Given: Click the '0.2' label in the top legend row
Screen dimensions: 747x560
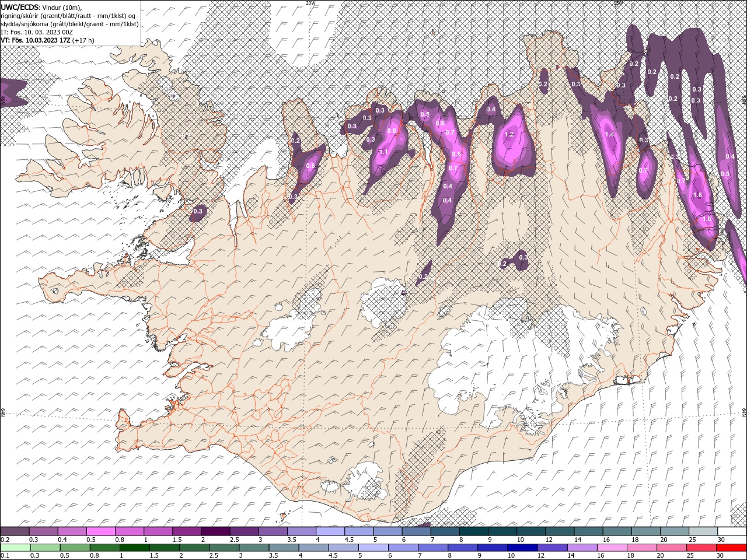Looking at the screenshot, I should click(5, 540).
